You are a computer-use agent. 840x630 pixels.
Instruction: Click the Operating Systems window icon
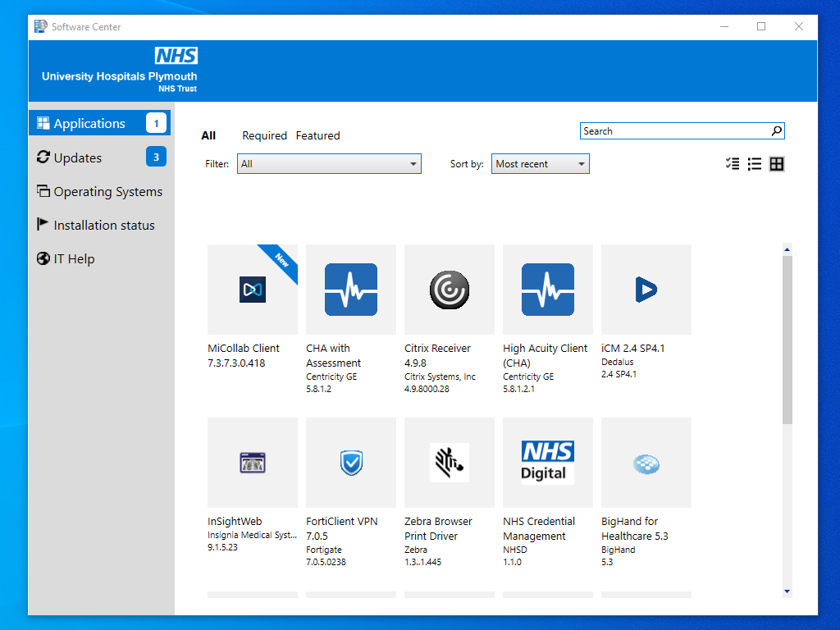(43, 190)
